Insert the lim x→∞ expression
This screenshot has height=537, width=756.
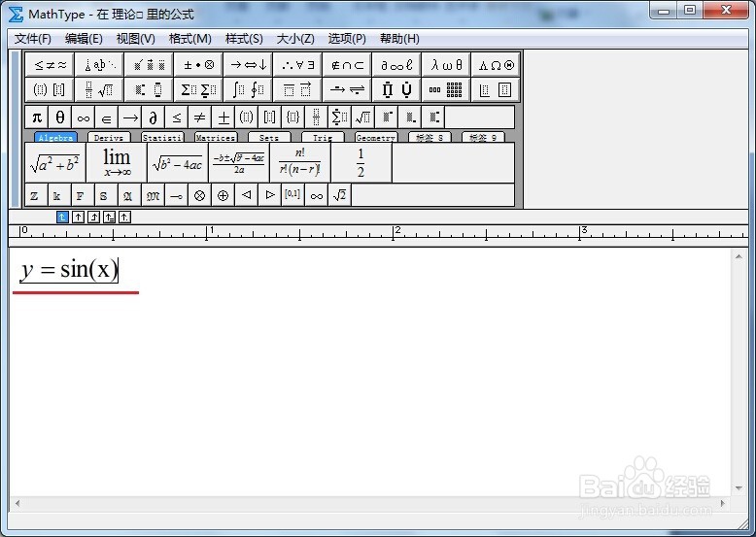pyautogui.click(x=117, y=163)
